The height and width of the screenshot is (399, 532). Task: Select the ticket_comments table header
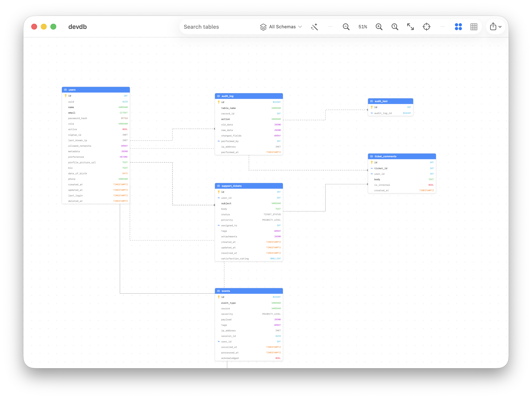coord(402,156)
